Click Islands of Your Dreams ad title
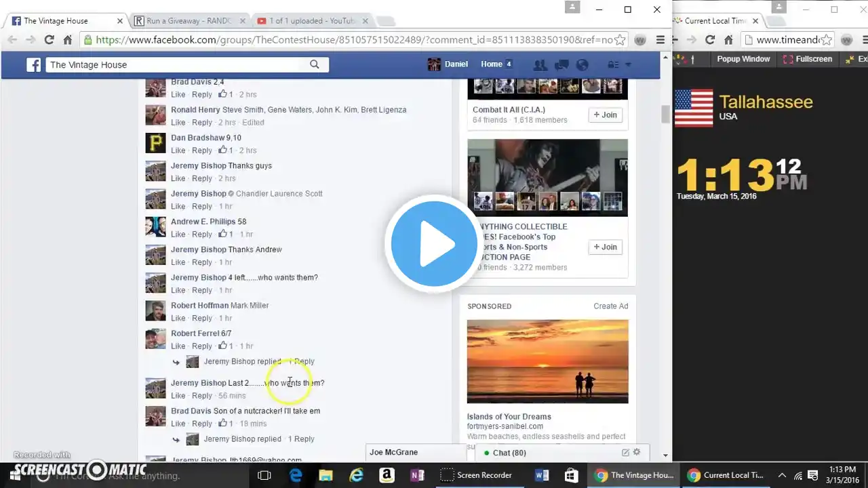 [509, 417]
